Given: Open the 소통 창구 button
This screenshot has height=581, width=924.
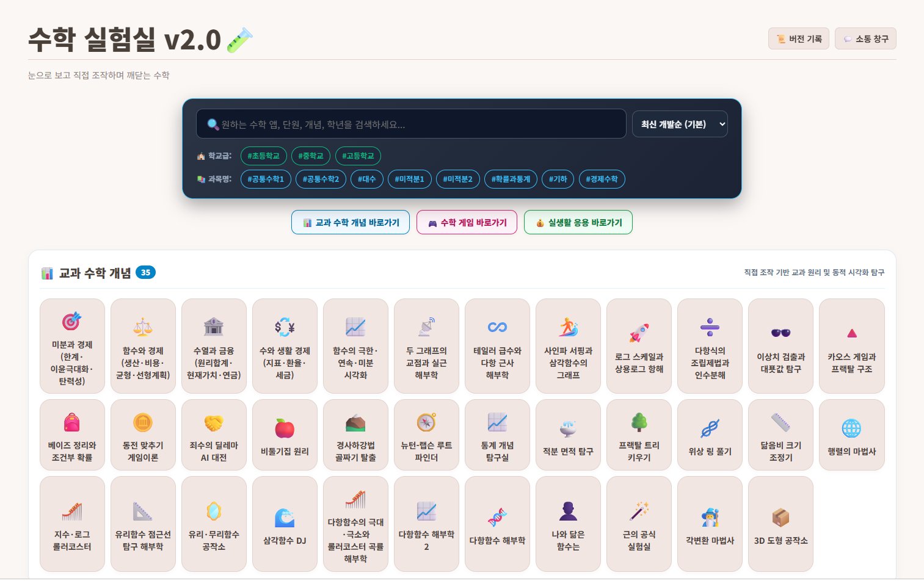Looking at the screenshot, I should [x=865, y=38].
